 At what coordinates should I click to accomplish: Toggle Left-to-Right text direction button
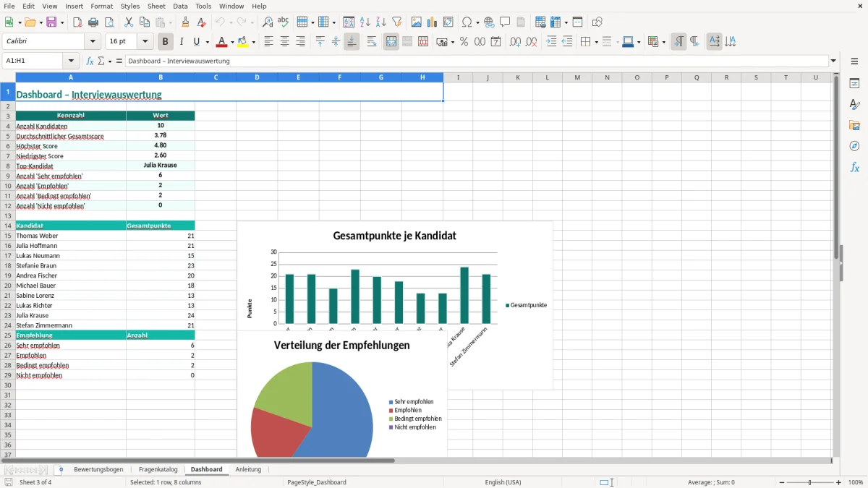click(678, 42)
